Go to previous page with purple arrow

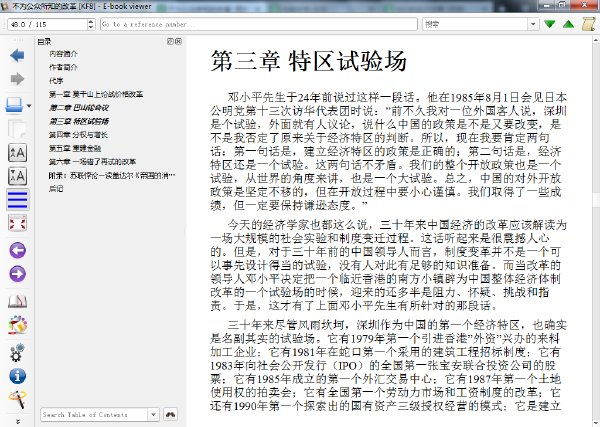point(17,251)
